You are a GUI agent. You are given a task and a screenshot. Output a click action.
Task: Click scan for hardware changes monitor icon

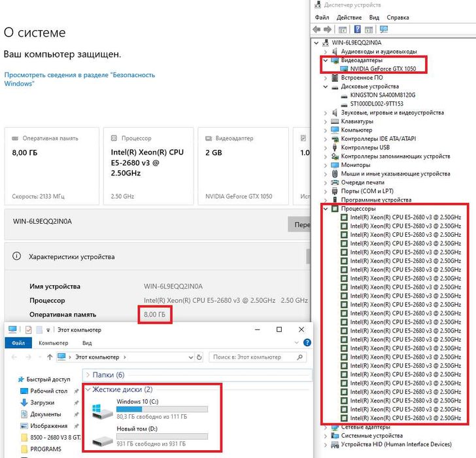pos(384,29)
